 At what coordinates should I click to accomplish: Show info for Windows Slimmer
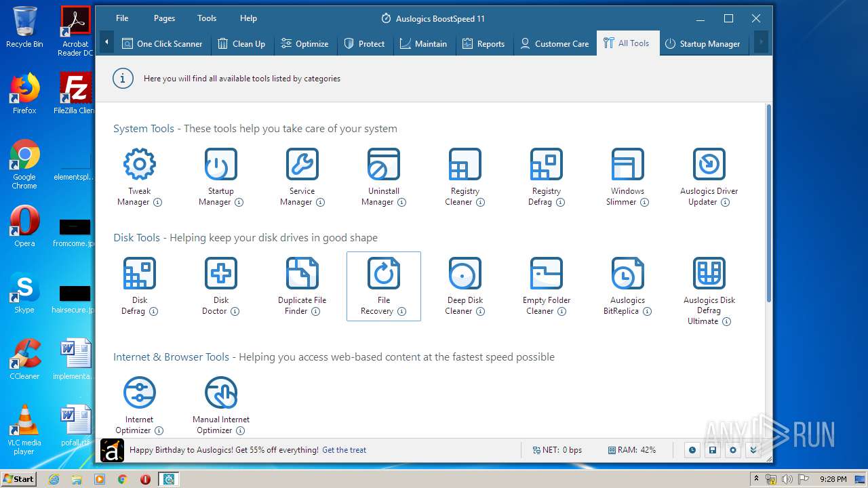[644, 202]
